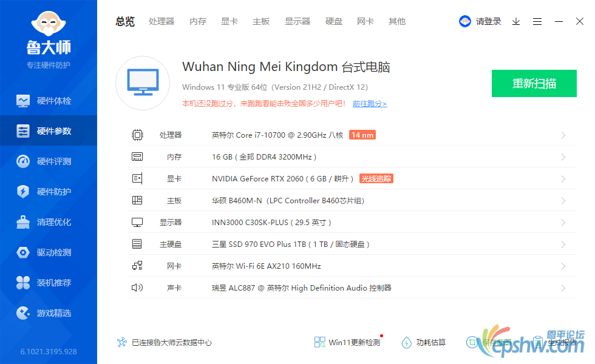Click the network adapter icon
595x364 pixels.
coord(137,266)
